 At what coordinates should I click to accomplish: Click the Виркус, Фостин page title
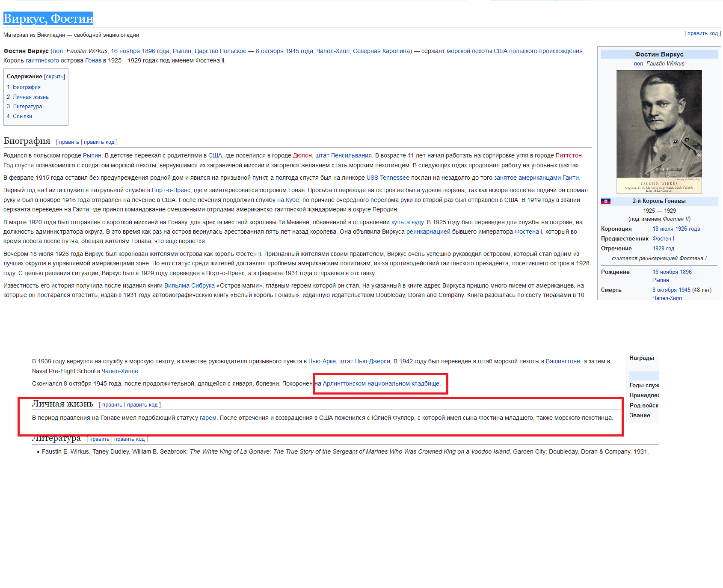pos(48,18)
